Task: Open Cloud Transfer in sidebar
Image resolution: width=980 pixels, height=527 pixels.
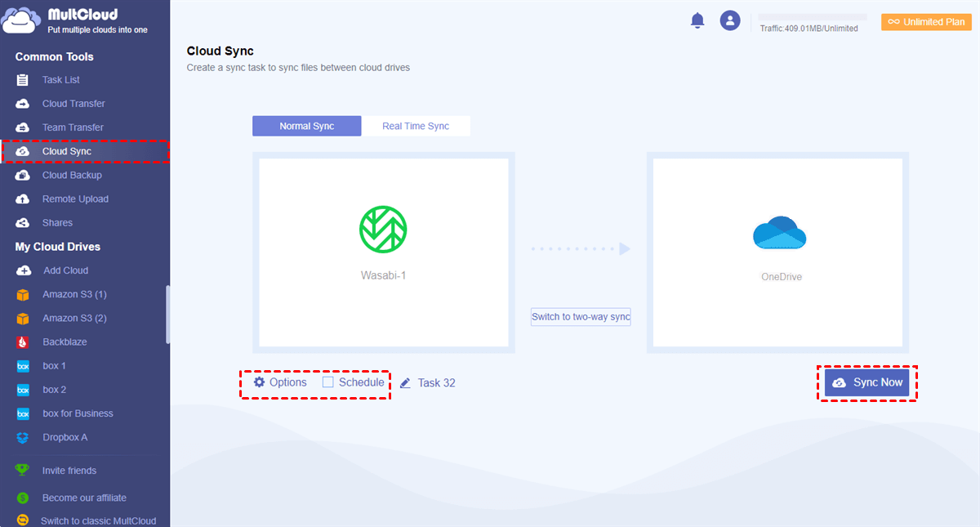Action: 73,104
